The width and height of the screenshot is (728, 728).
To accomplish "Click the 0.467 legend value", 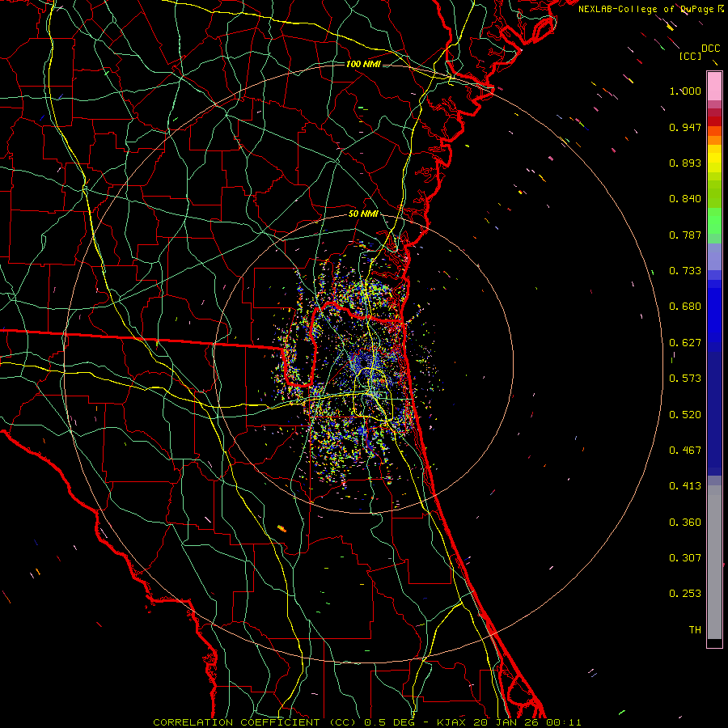I will [685, 451].
